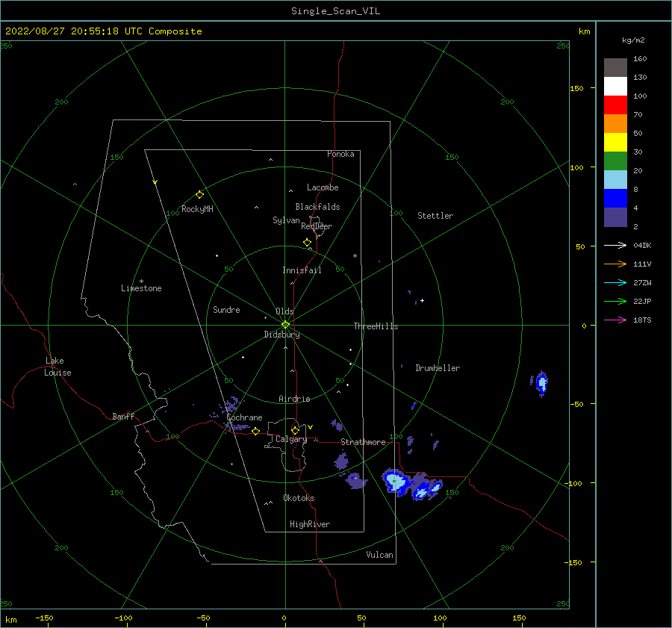Click the white 04DK arrow in legend

pyautogui.click(x=615, y=245)
